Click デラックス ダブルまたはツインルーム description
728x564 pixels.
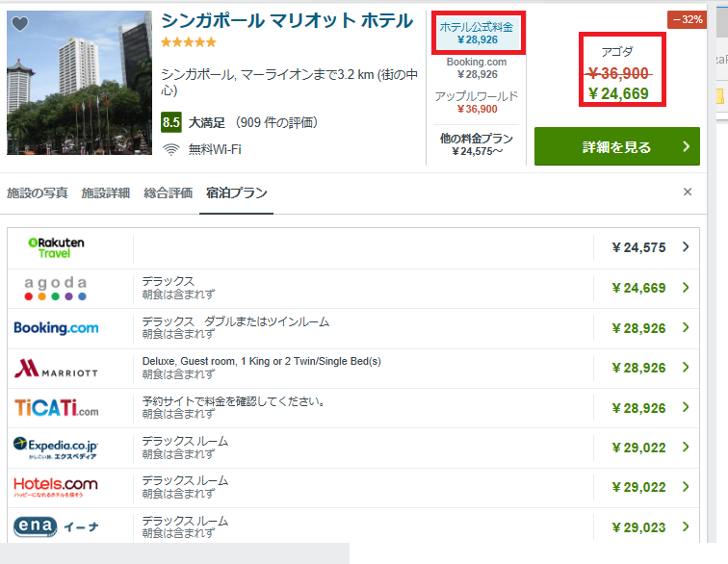click(236, 321)
